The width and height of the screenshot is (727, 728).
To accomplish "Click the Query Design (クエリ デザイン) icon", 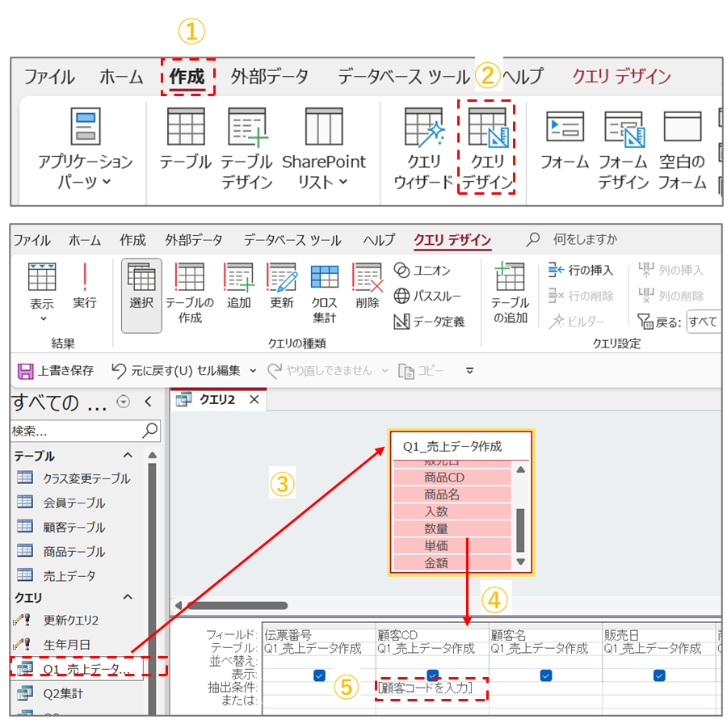I will (486, 148).
